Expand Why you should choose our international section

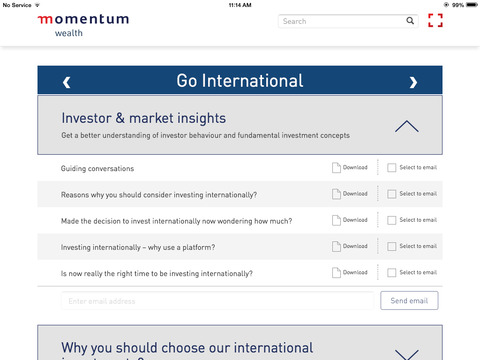click(407, 354)
